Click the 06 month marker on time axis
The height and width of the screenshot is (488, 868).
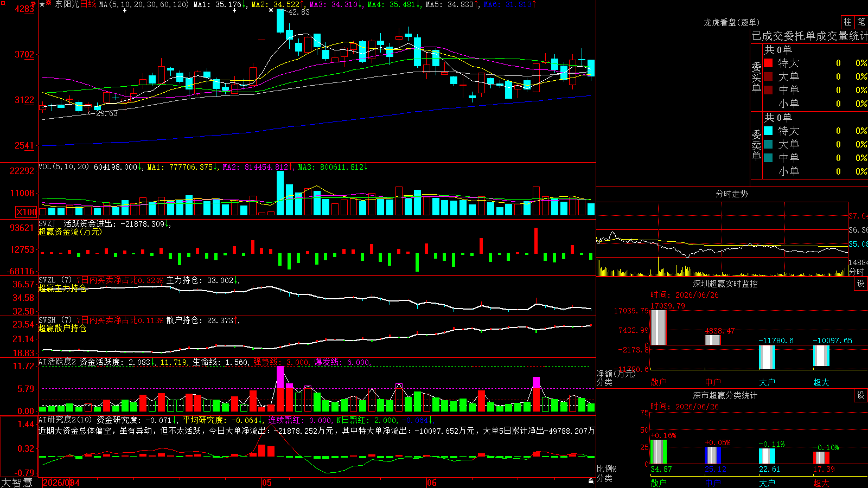431,483
